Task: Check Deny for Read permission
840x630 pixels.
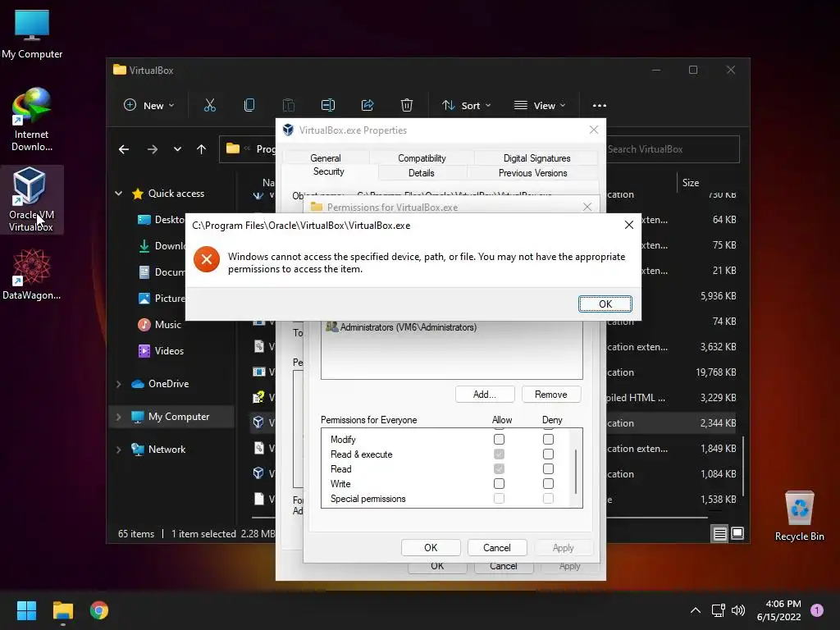Action: coord(548,468)
